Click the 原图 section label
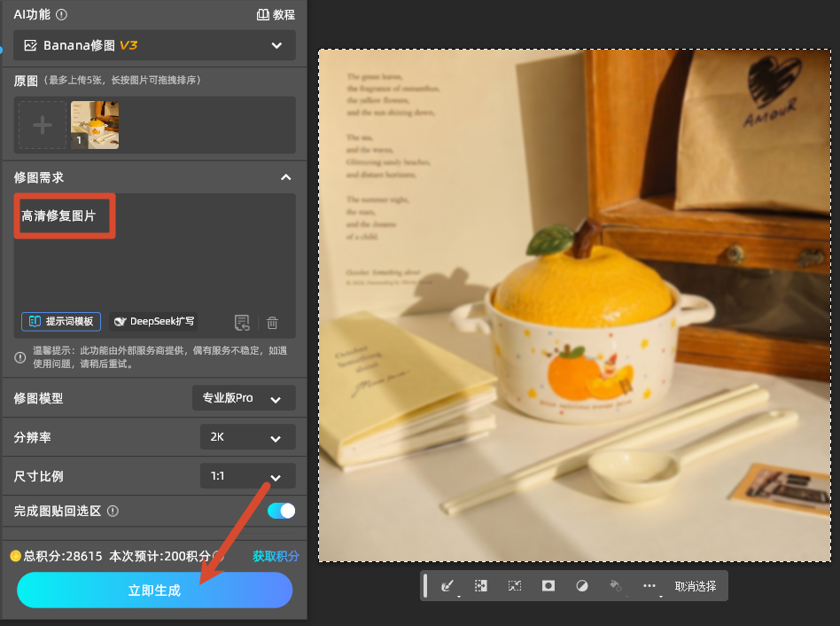The image size is (840, 626). coord(26,81)
